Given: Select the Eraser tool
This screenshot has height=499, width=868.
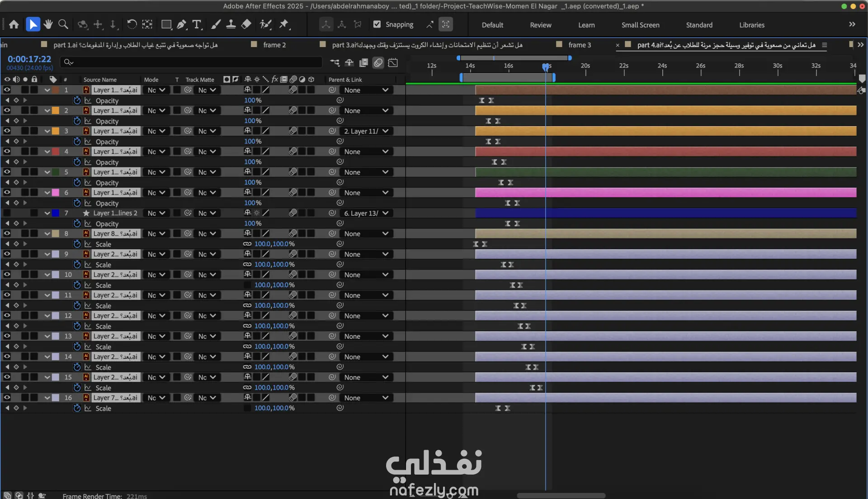Looking at the screenshot, I should point(246,24).
